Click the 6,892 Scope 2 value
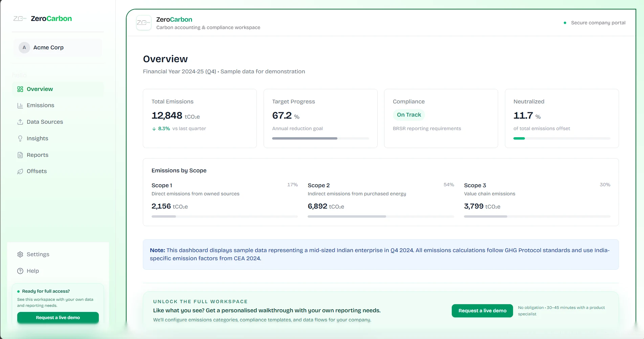Screen dimensions: 644x339 tap(317, 206)
